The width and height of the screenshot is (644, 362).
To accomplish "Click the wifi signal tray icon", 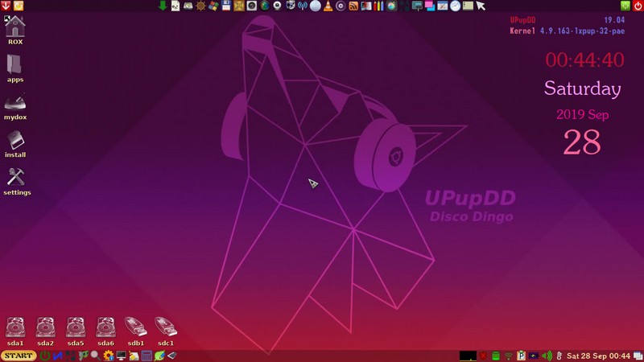I will (x=509, y=356).
